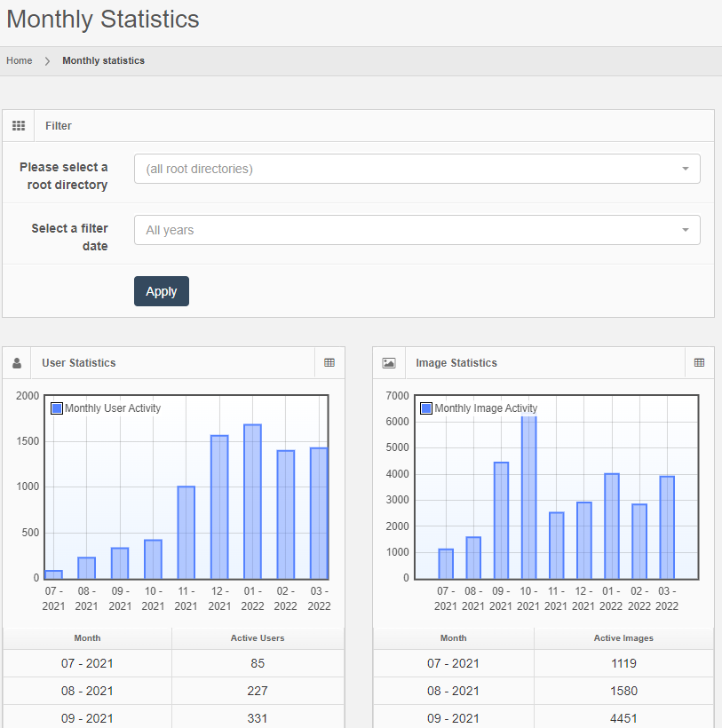
Task: Click the user silhouette icon beside User Statistics
Action: point(17,363)
